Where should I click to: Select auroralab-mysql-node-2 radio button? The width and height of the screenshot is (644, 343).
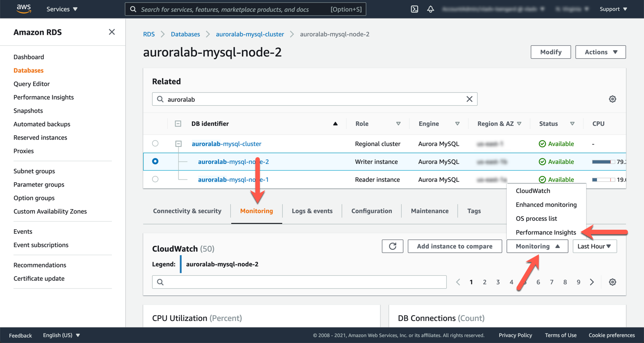click(155, 161)
